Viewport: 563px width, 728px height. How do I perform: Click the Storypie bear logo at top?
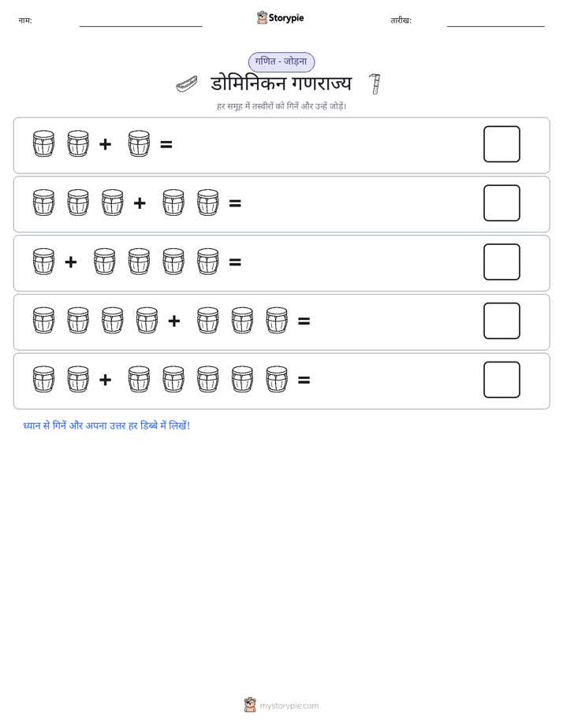tap(262, 17)
